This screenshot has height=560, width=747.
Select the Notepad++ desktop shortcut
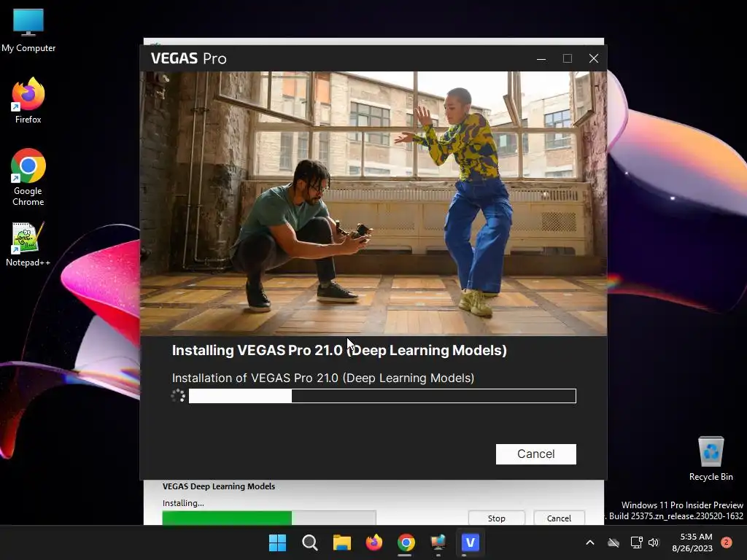[28, 245]
